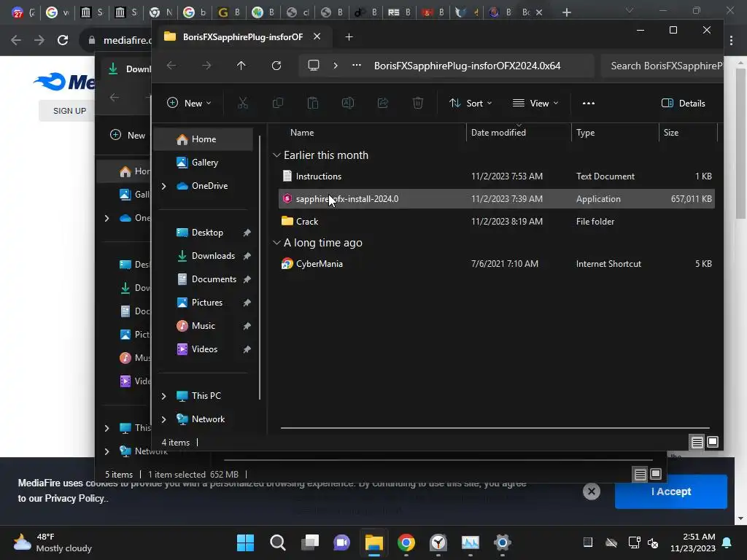Click the Paste clipboard icon
The width and height of the screenshot is (747, 560).
[312, 103]
